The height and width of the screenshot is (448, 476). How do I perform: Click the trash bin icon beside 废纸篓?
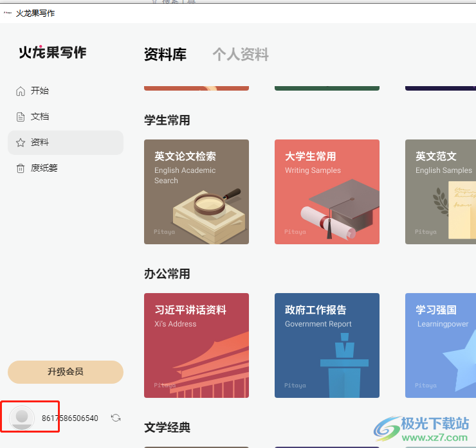(x=21, y=168)
